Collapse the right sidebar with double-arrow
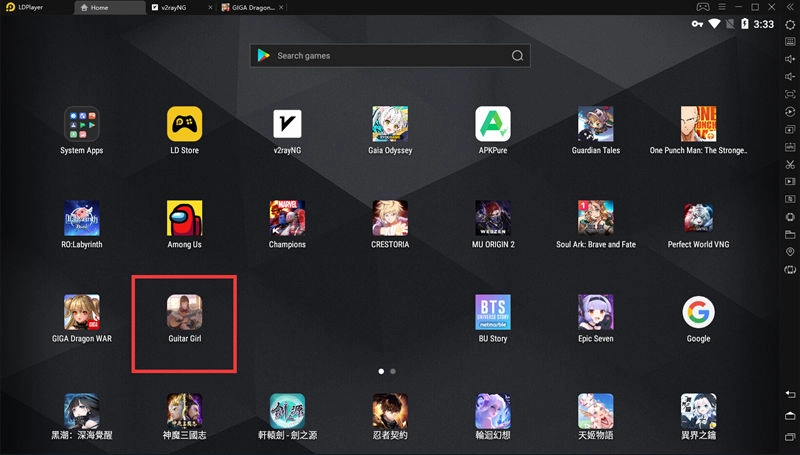 [x=790, y=7]
